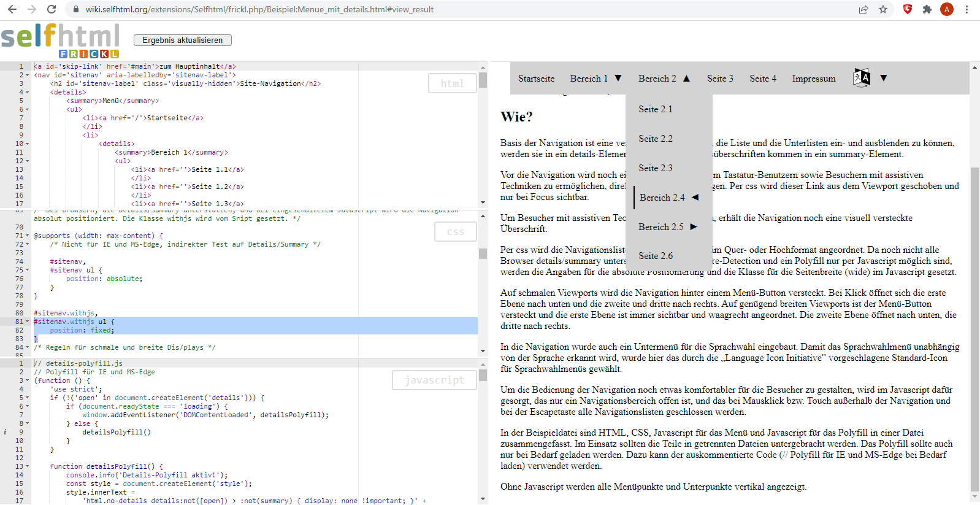Open Seite 4 in the navigation

[x=763, y=79]
